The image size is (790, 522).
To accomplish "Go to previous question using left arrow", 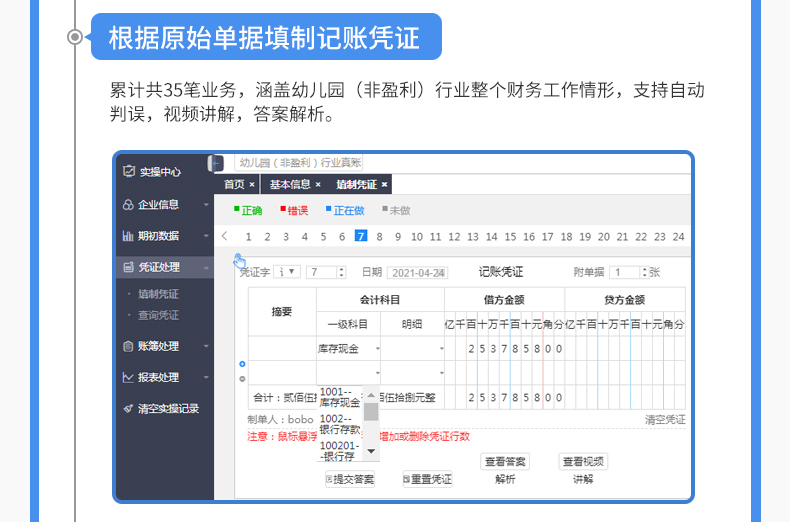I will coord(225,236).
